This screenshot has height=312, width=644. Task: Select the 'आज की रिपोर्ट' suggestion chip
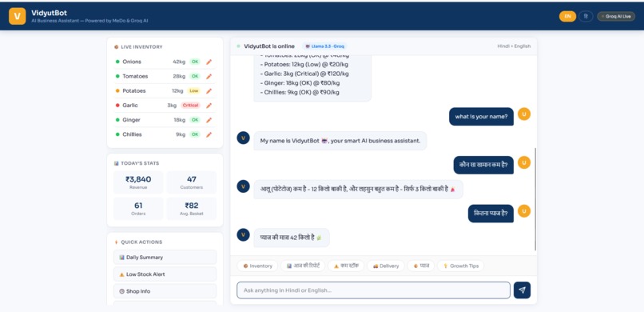[x=303, y=266]
